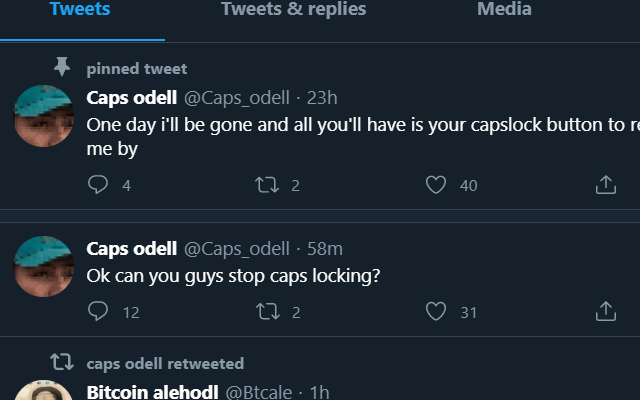640x400 pixels.
Task: Switch to the Tweets tab
Action: pyautogui.click(x=80, y=10)
